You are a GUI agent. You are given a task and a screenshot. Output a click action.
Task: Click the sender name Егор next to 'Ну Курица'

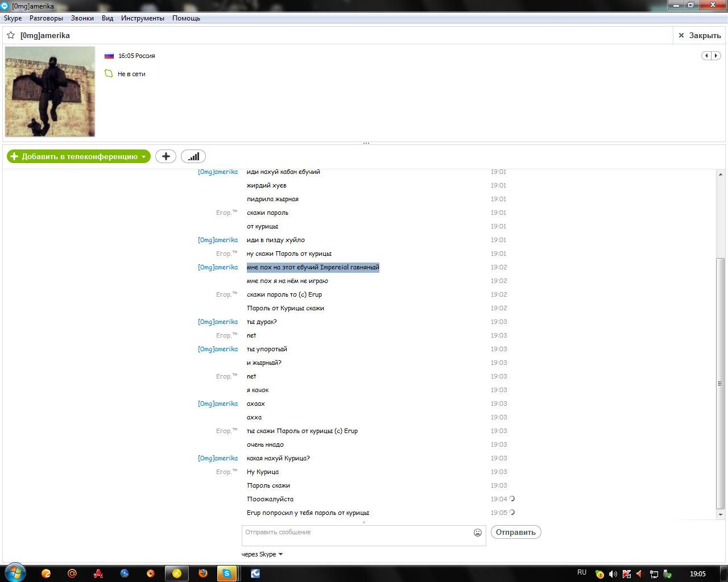pos(226,472)
